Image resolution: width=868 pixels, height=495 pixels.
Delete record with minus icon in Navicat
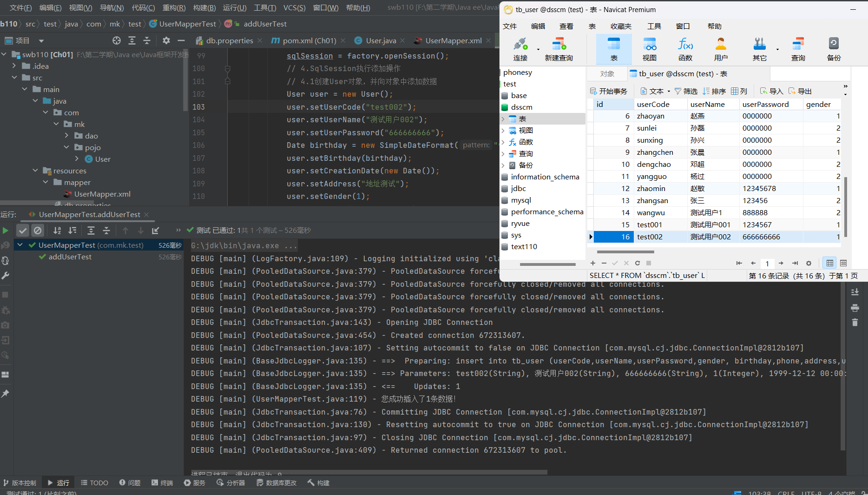604,263
